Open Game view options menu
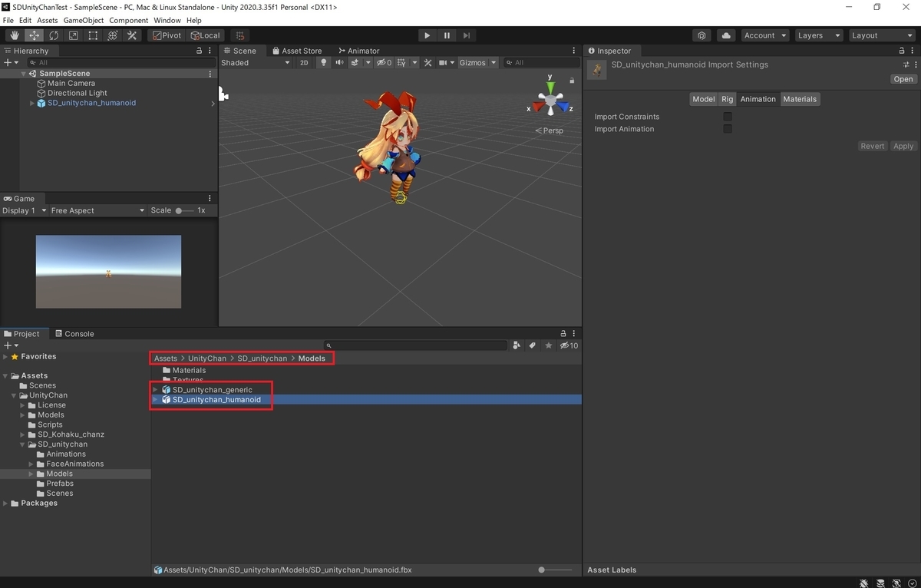This screenshot has width=921, height=588. pyautogui.click(x=210, y=198)
